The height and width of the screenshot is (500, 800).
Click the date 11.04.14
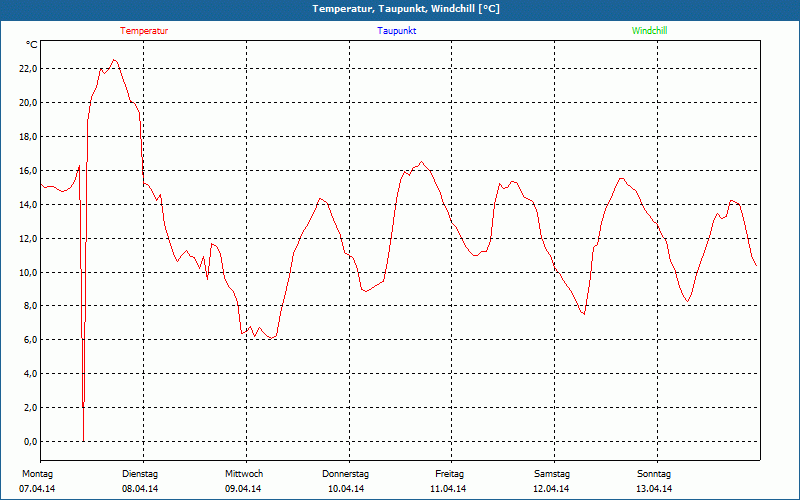(448, 489)
